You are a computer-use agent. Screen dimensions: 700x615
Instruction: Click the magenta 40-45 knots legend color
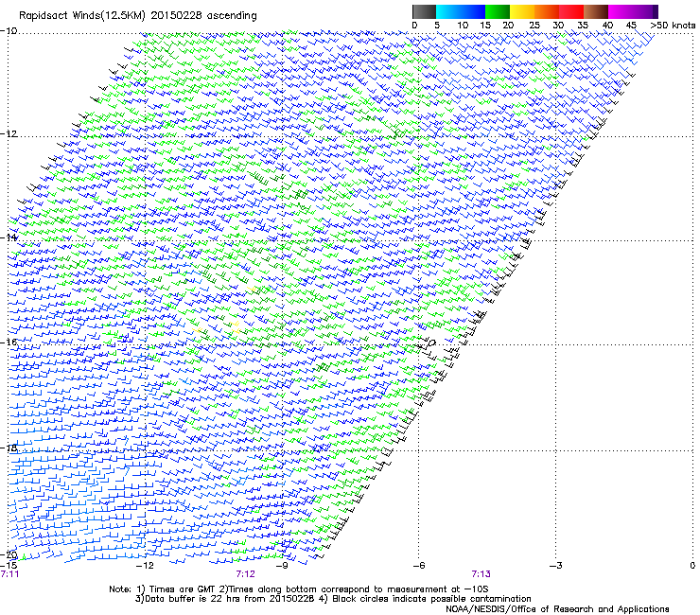[x=621, y=11]
